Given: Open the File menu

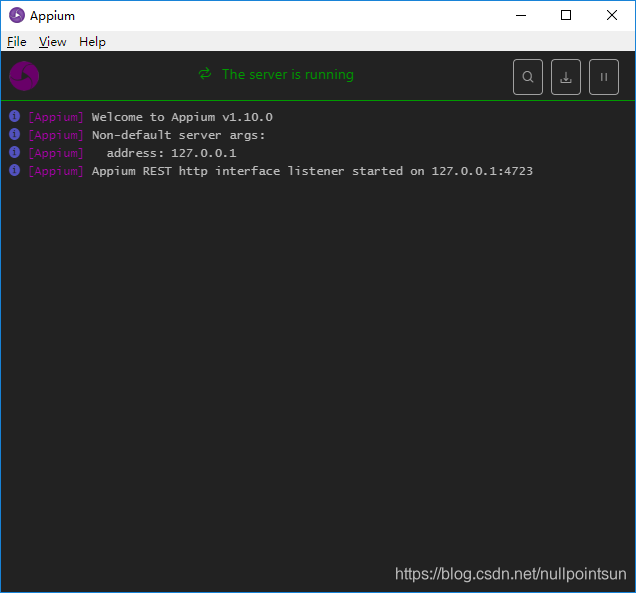Looking at the screenshot, I should pyautogui.click(x=17, y=42).
